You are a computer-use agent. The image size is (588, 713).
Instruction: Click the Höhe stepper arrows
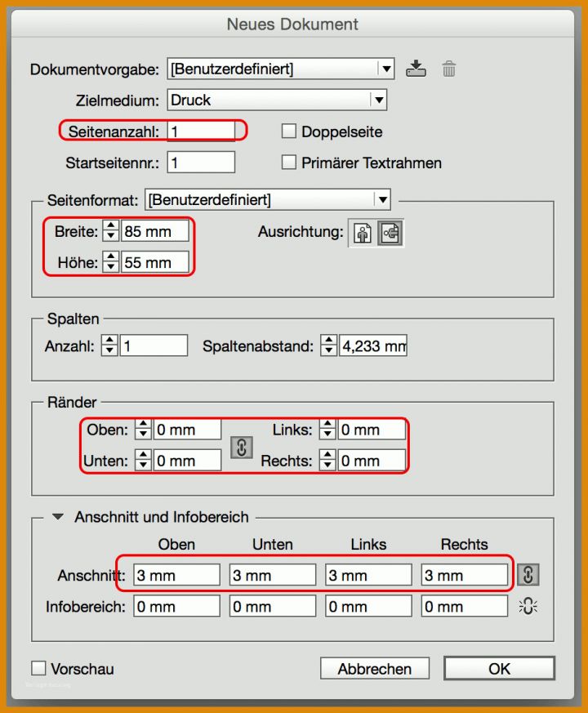tap(110, 262)
